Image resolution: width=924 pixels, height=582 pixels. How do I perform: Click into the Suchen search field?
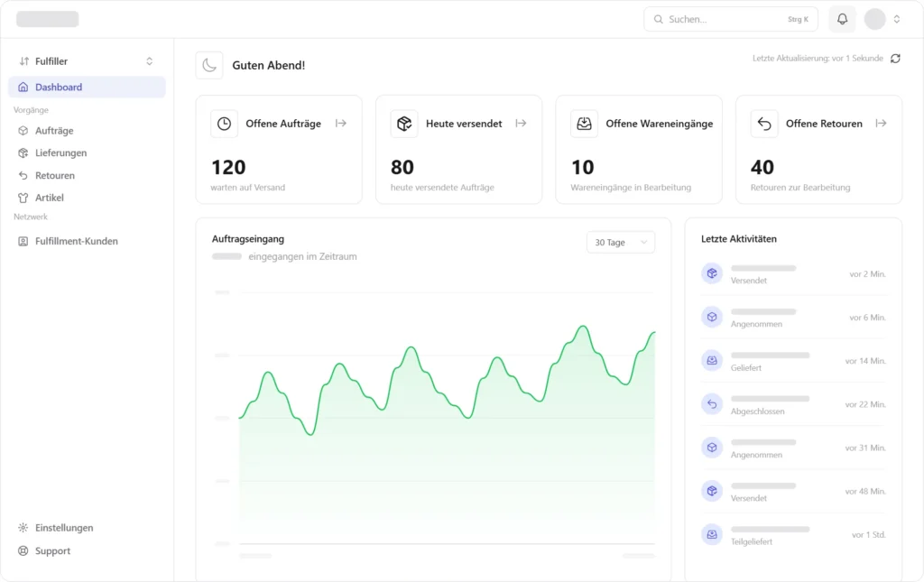coord(731,20)
